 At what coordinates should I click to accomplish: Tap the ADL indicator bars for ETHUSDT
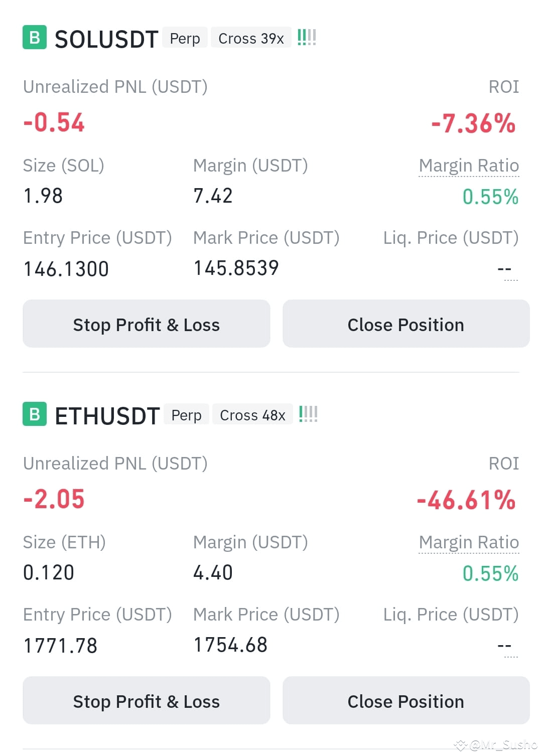[x=308, y=414]
